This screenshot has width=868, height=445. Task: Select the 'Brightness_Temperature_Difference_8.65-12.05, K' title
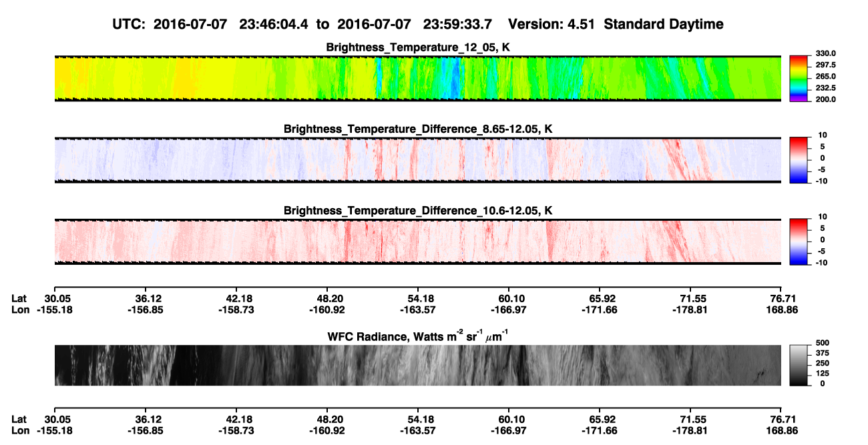(x=418, y=129)
